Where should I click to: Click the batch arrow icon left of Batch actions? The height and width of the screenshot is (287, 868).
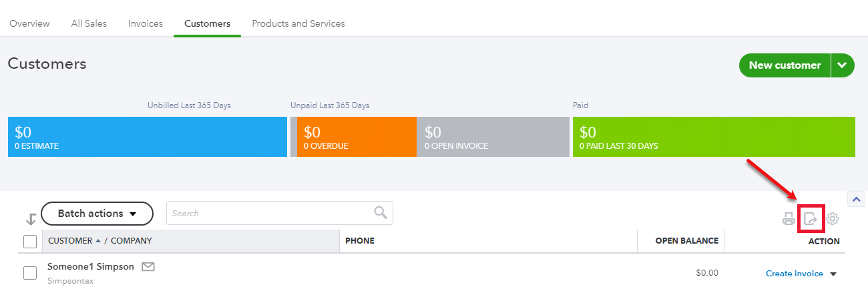(x=31, y=218)
